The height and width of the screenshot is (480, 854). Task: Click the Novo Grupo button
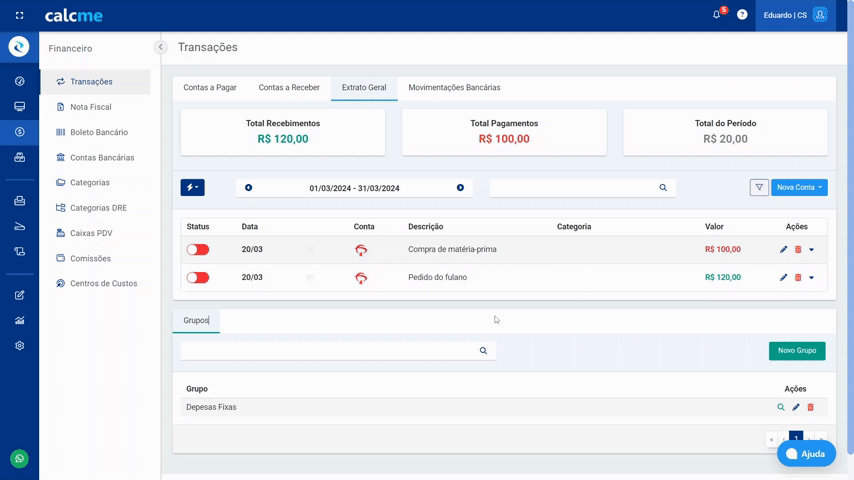797,351
